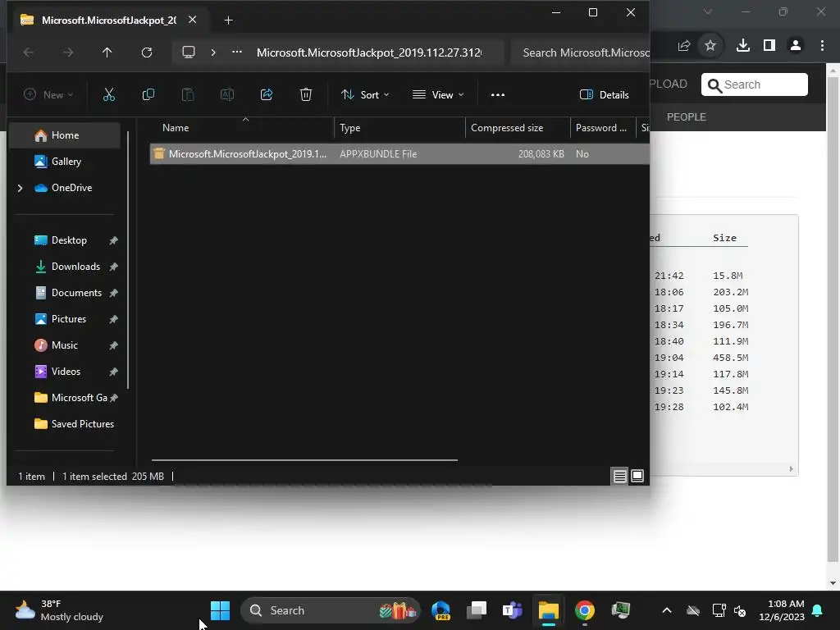Open the New dropdown menu

(x=48, y=95)
